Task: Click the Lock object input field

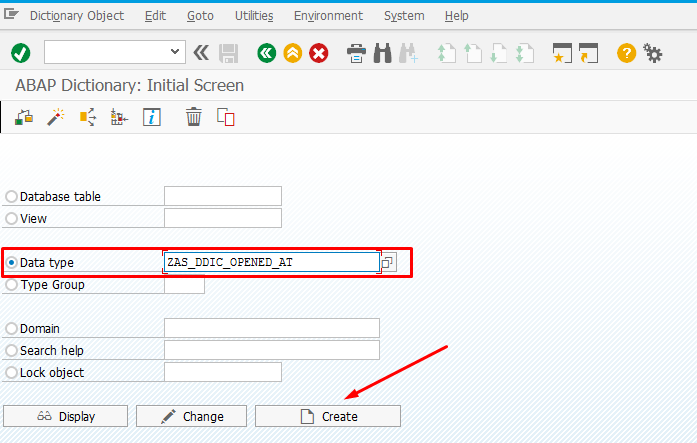Action: tap(223, 372)
